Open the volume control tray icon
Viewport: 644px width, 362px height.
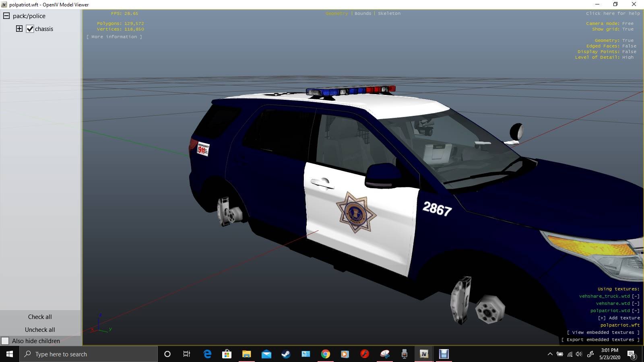(579, 354)
